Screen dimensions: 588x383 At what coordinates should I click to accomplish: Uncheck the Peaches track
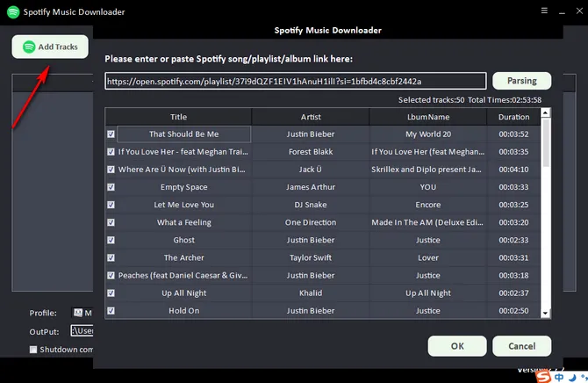(x=111, y=275)
